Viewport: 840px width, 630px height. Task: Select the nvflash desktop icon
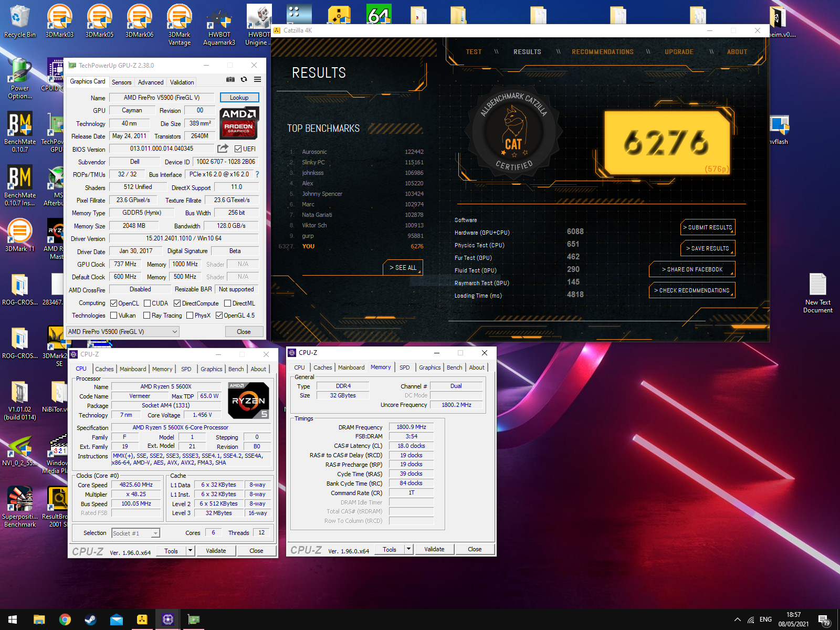pos(780,129)
